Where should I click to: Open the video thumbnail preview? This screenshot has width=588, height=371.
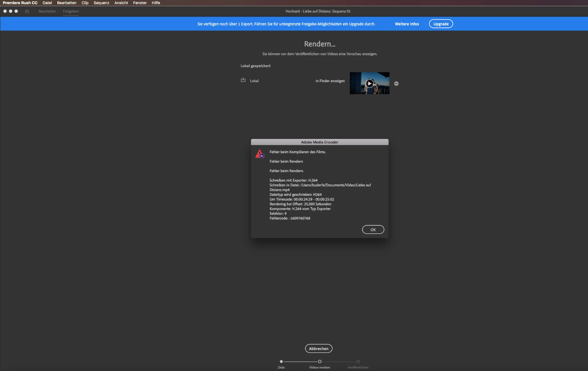pyautogui.click(x=370, y=83)
